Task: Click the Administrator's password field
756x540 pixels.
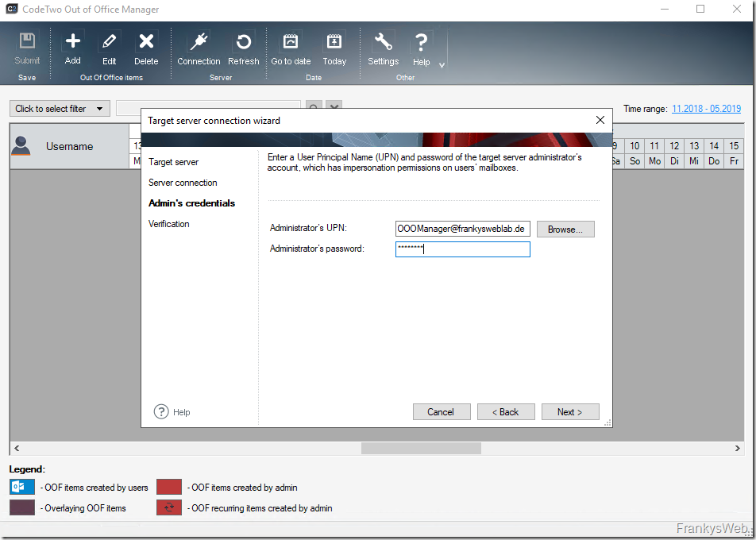Action: tap(463, 249)
